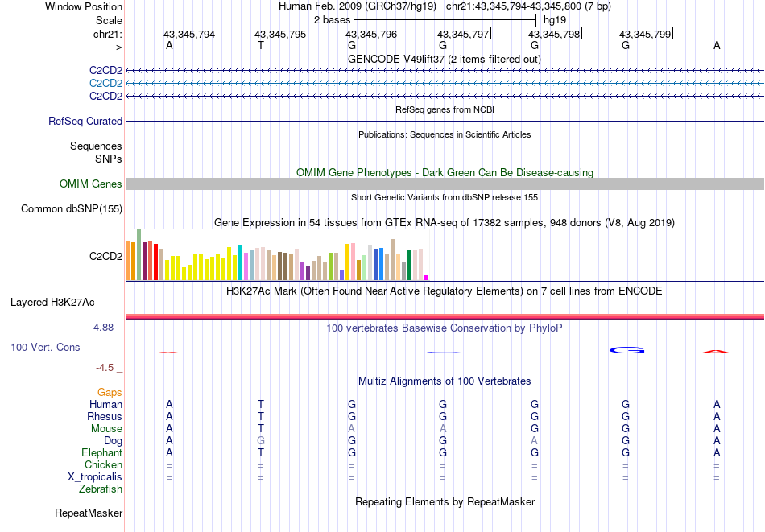Click the RefSeq Curated track label
The image size is (765, 532).
[x=85, y=121]
